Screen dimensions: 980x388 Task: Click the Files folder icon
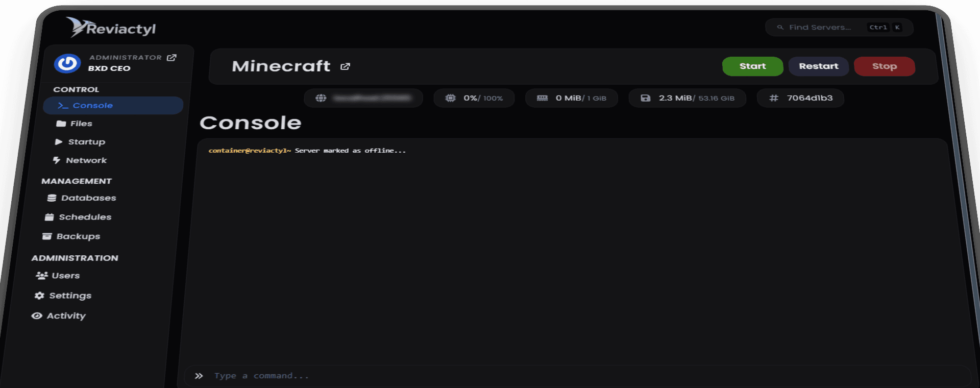61,124
